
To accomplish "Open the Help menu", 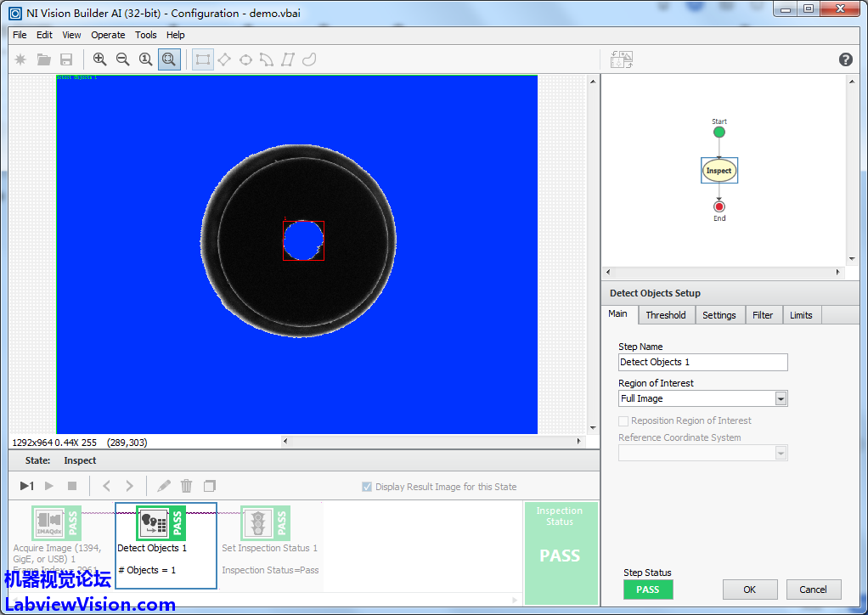I will [x=176, y=35].
